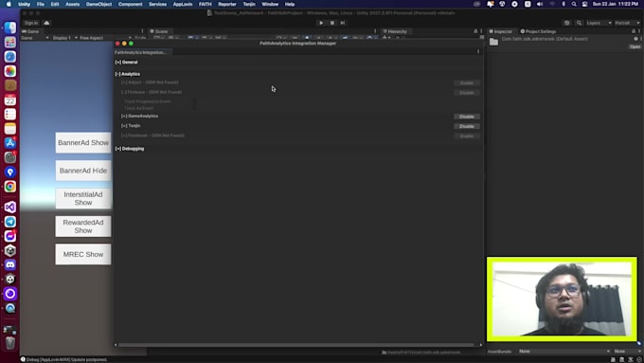Expand the GameAnalytics entry

(x=139, y=116)
